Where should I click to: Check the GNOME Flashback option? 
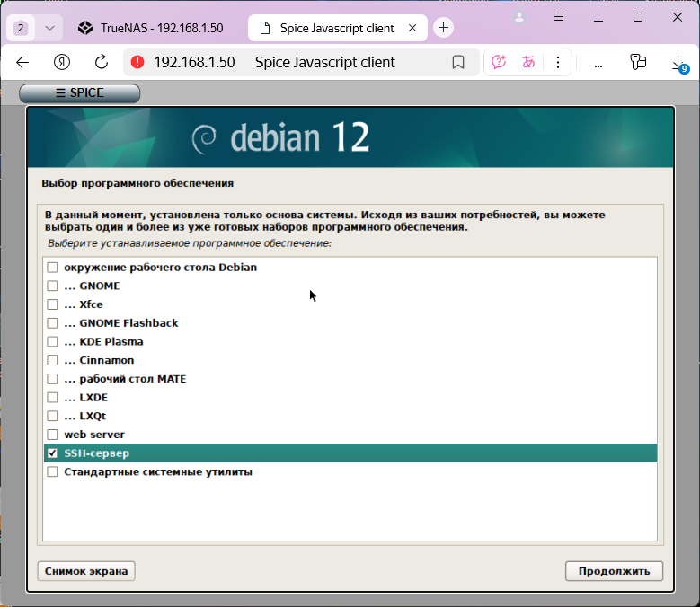[x=52, y=323]
